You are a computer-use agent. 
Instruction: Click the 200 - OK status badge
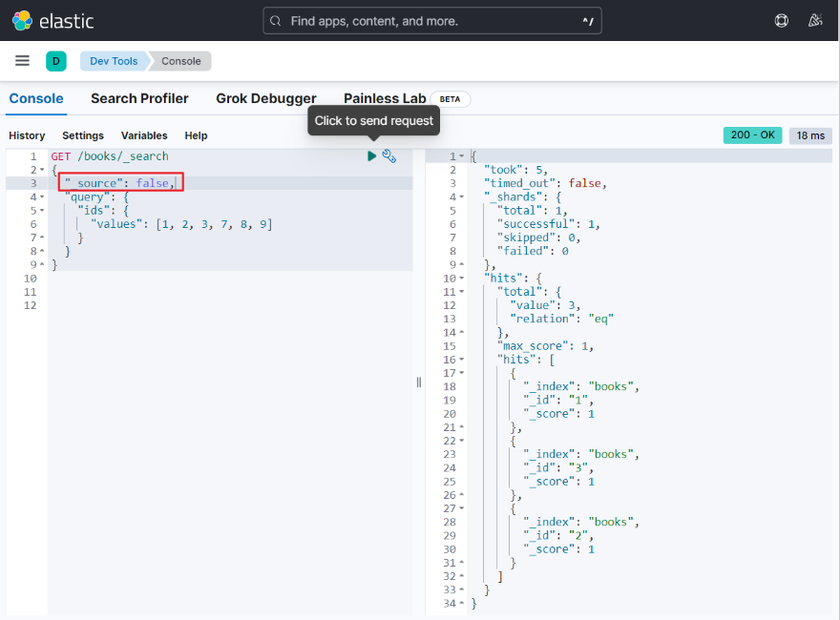pyautogui.click(x=752, y=134)
